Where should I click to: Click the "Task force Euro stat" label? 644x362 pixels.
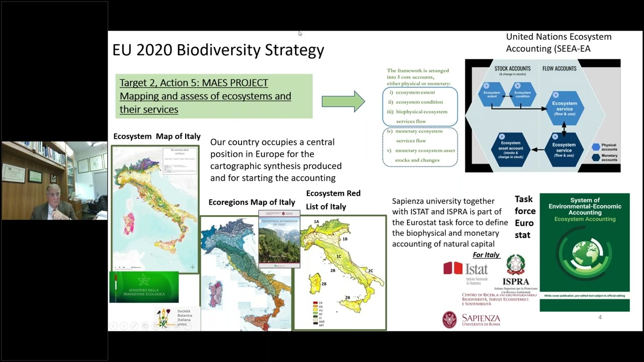click(525, 217)
